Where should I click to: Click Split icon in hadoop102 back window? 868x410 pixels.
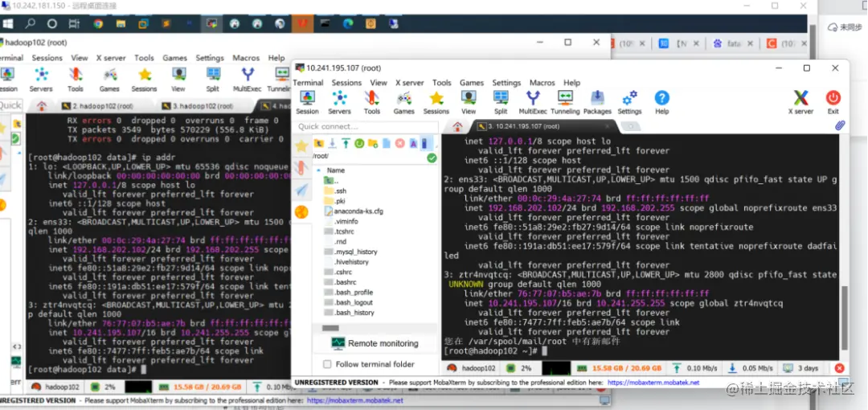tap(212, 79)
